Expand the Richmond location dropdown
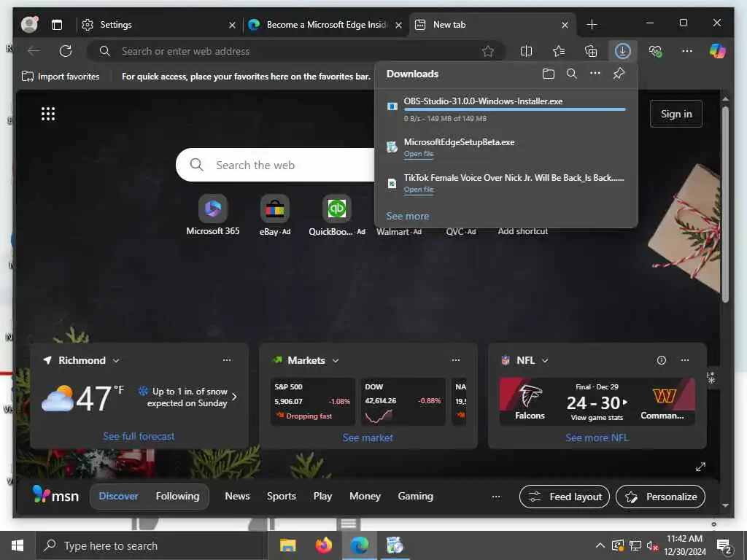 116,361
